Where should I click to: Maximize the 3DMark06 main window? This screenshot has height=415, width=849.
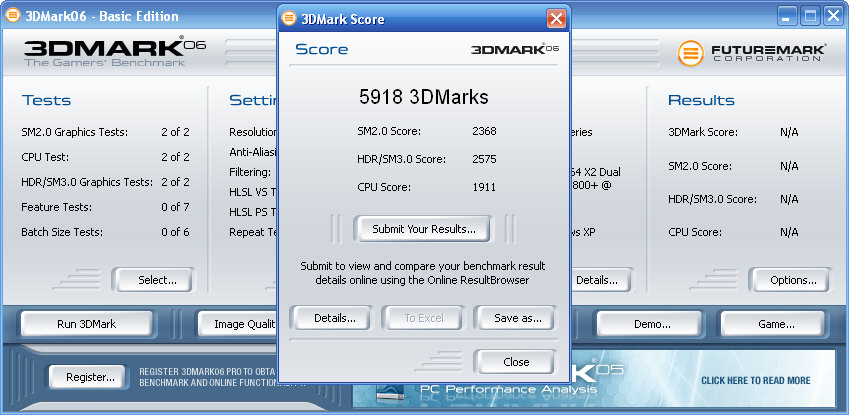pos(811,16)
